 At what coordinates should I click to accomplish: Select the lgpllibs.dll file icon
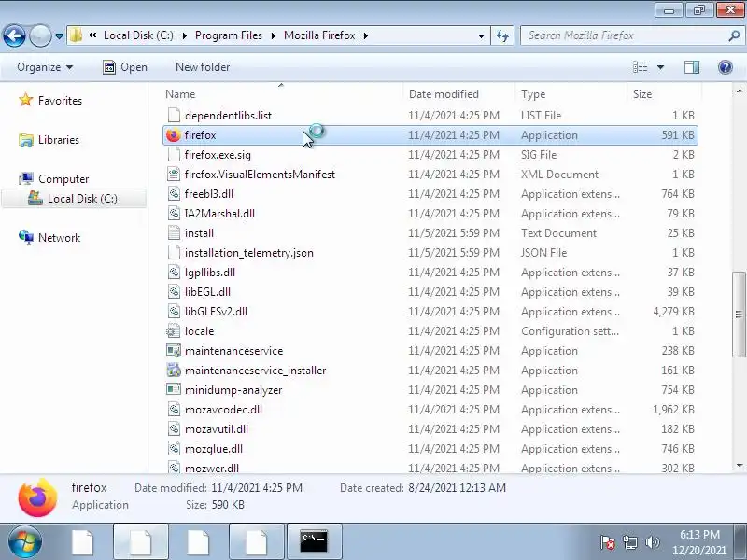(174, 273)
